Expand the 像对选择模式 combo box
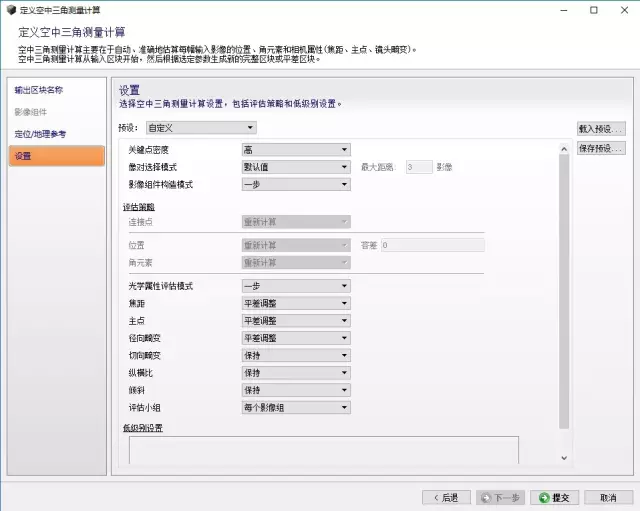This screenshot has width=640, height=511. 296,167
